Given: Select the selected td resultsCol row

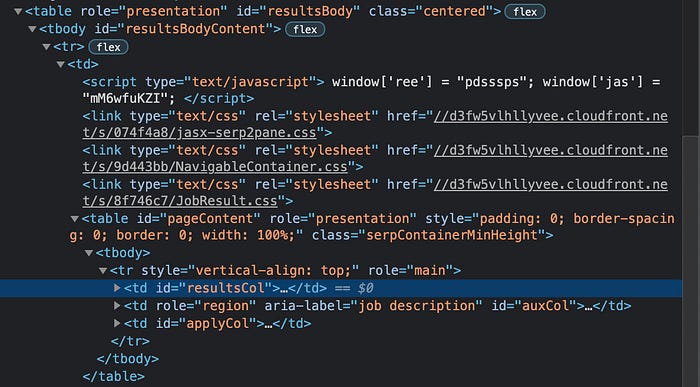Looking at the screenshot, I should [341, 288].
